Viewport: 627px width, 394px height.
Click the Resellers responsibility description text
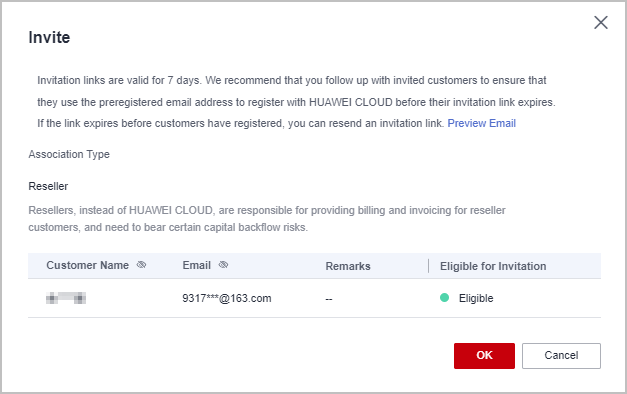point(267,219)
